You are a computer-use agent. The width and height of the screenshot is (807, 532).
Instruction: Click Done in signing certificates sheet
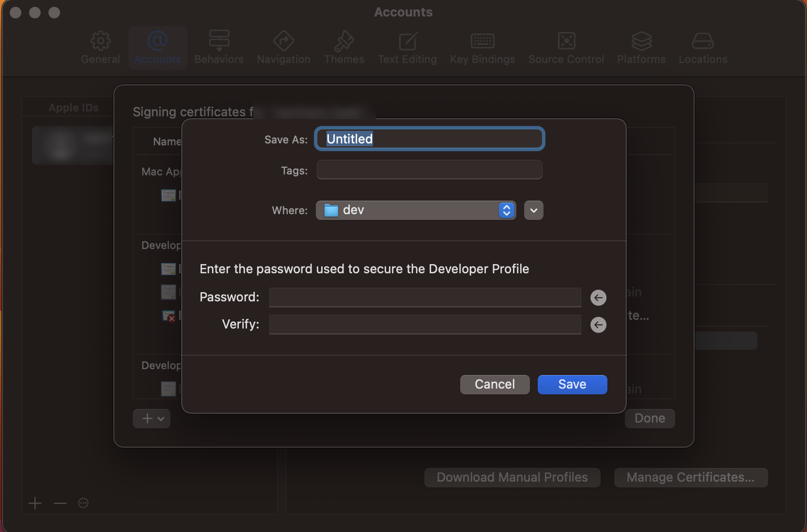[x=650, y=419]
